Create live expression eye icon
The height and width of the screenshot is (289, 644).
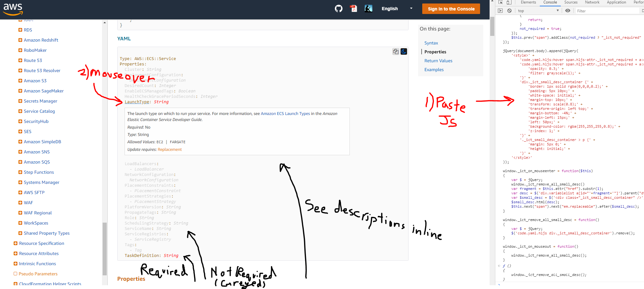coord(568,11)
